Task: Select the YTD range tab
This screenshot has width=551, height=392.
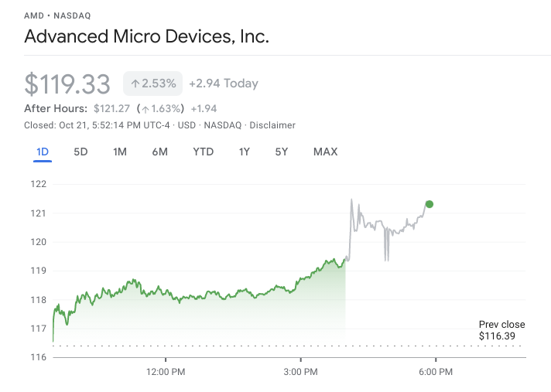Action: click(x=203, y=152)
